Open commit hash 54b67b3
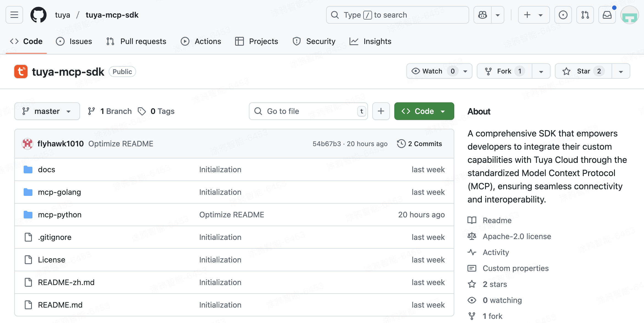Viewport: 644px width, 323px height. (327, 144)
